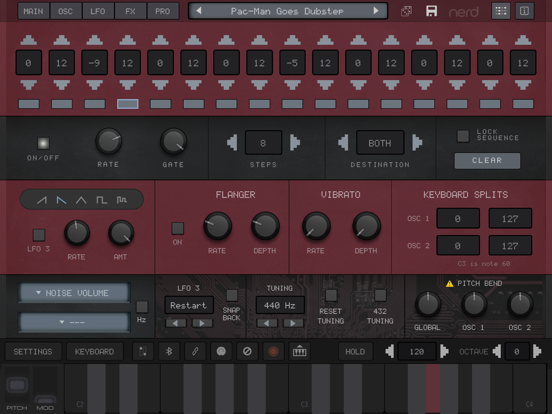Switch to the PRO tab

coord(163,11)
